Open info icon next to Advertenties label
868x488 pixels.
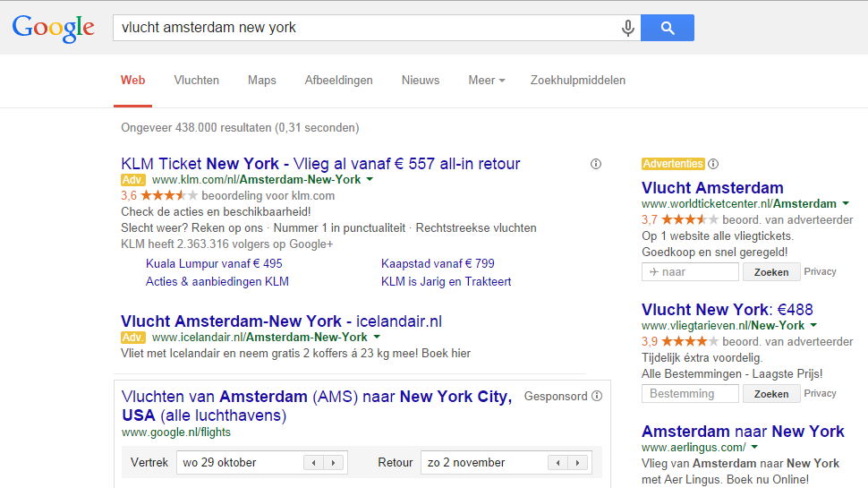tap(713, 164)
